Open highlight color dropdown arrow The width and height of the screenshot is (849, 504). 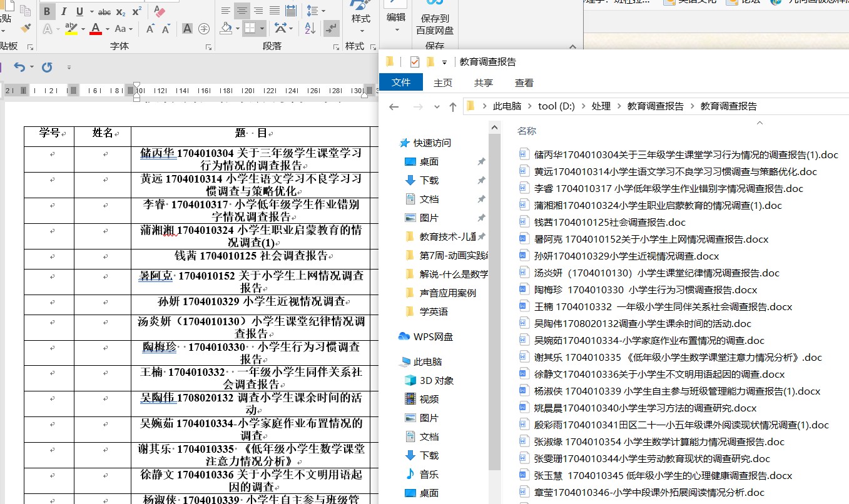point(83,29)
